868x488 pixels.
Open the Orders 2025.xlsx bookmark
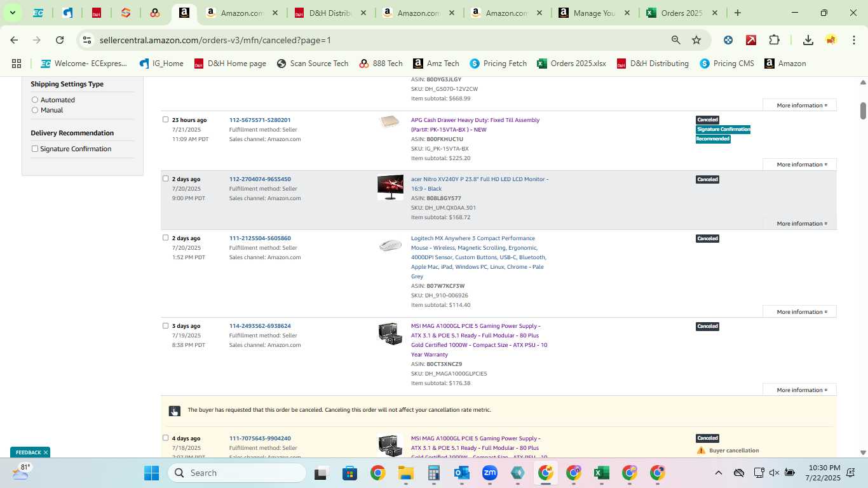(x=571, y=64)
